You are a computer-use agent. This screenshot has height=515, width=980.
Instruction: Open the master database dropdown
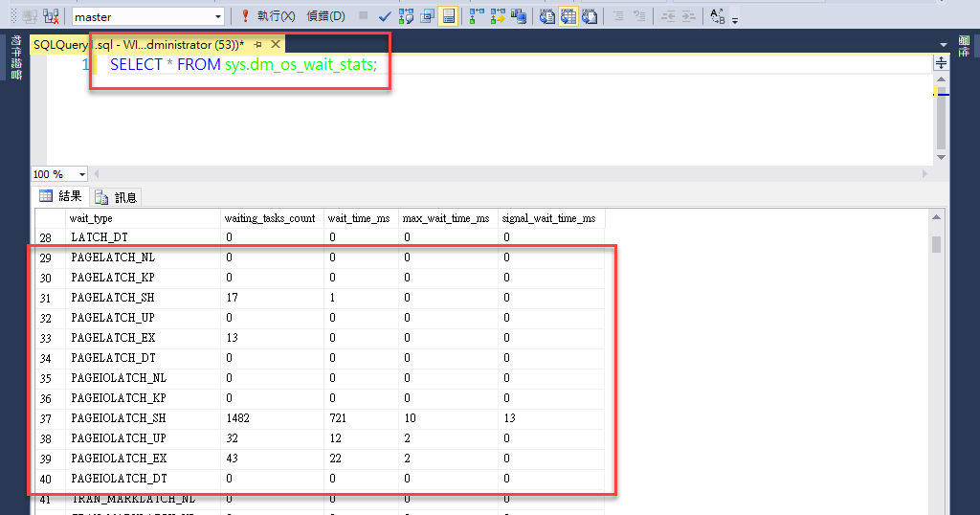coord(218,17)
